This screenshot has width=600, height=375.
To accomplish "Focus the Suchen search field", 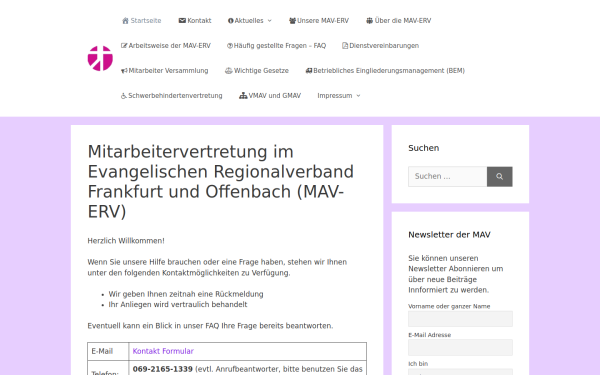I will (447, 176).
